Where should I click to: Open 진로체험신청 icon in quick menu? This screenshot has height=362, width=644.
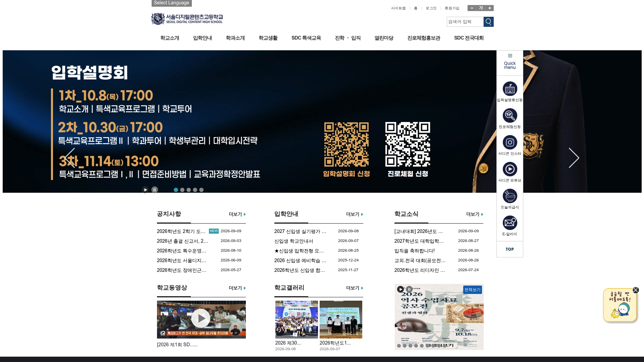(510, 116)
